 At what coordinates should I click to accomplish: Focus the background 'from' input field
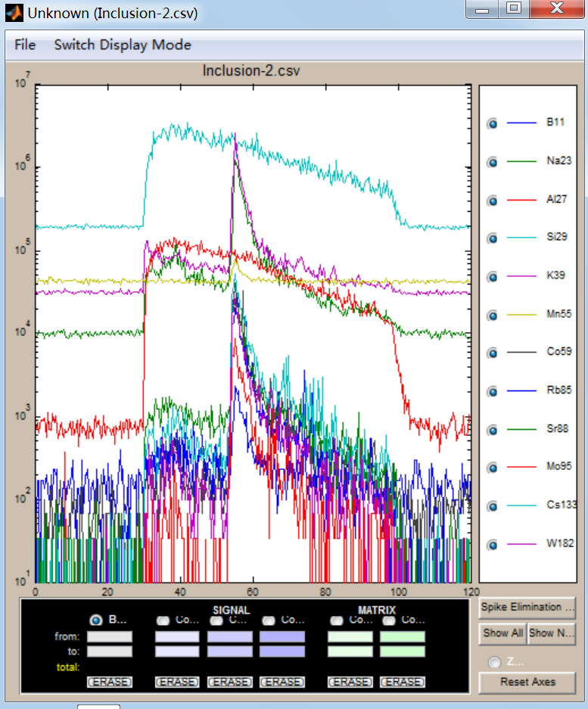tap(110, 637)
